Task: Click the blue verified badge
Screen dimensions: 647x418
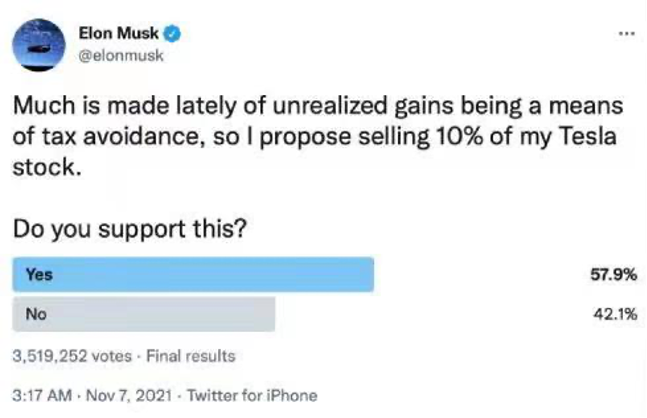Action: coord(173,35)
